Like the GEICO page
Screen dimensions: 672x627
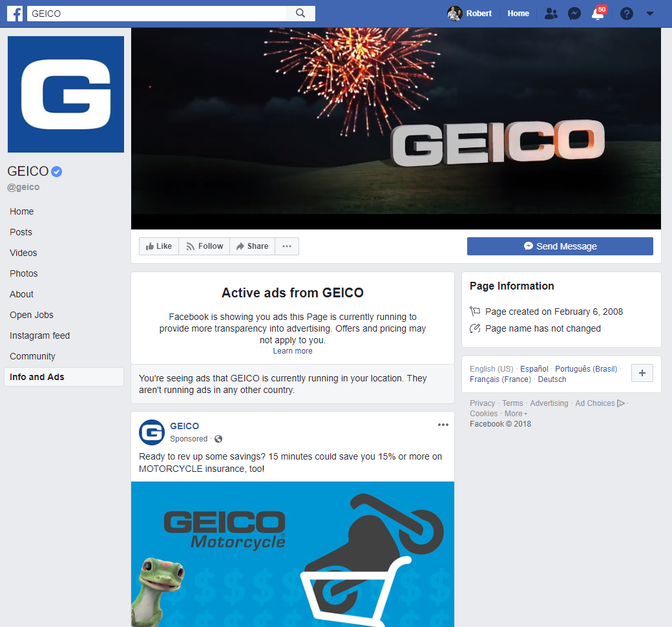pos(159,246)
